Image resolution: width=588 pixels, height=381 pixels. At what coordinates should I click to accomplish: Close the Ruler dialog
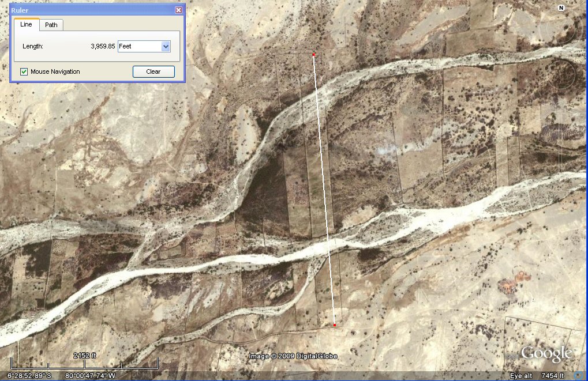[178, 10]
